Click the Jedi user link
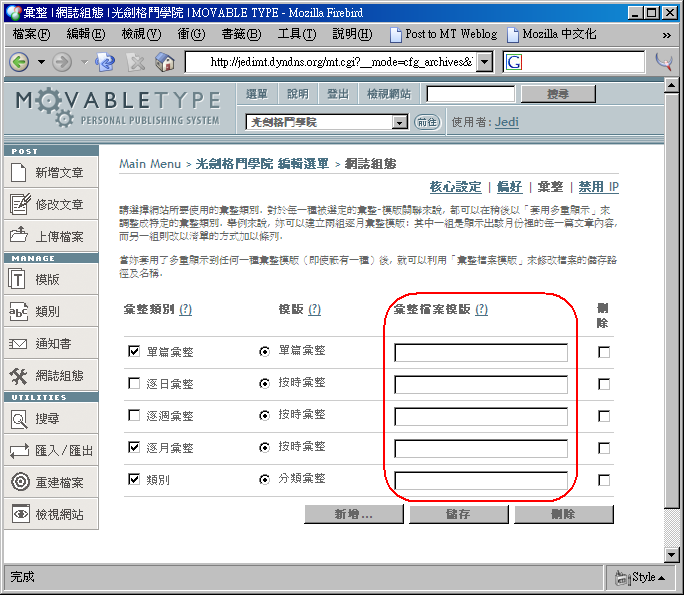 [506, 122]
